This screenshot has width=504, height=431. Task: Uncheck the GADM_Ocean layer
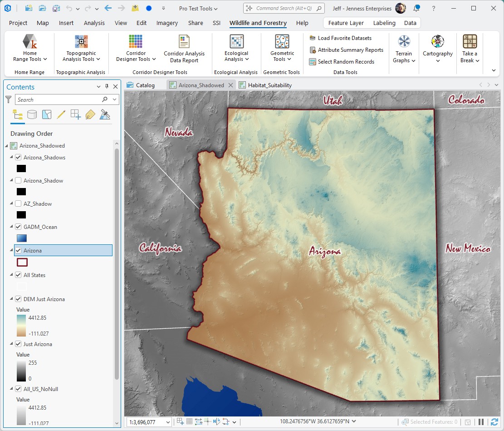(18, 227)
